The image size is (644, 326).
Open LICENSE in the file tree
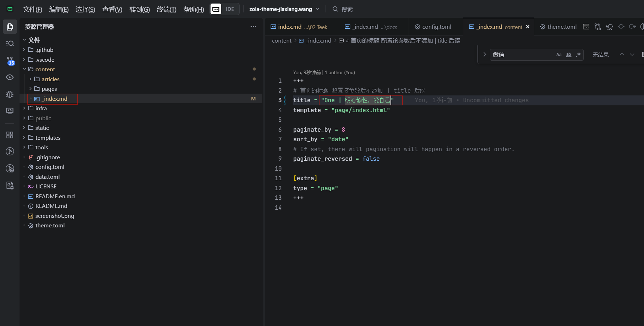pos(46,186)
